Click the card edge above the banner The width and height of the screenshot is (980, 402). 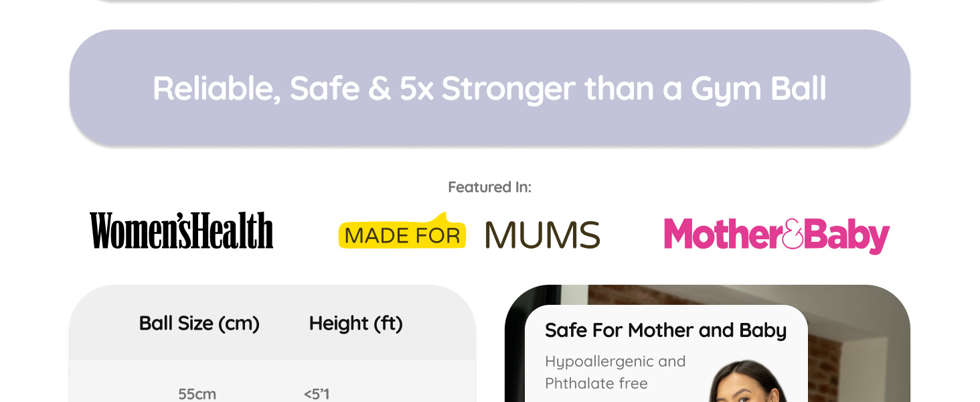pos(489,1)
